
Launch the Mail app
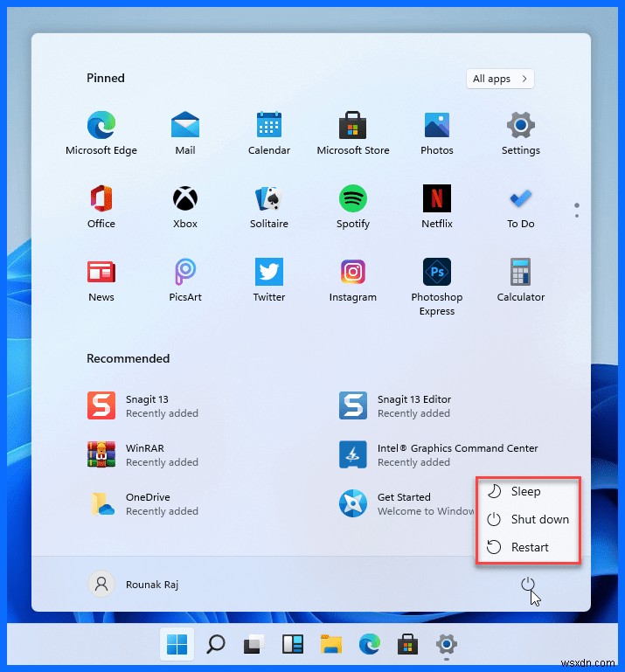(185, 134)
